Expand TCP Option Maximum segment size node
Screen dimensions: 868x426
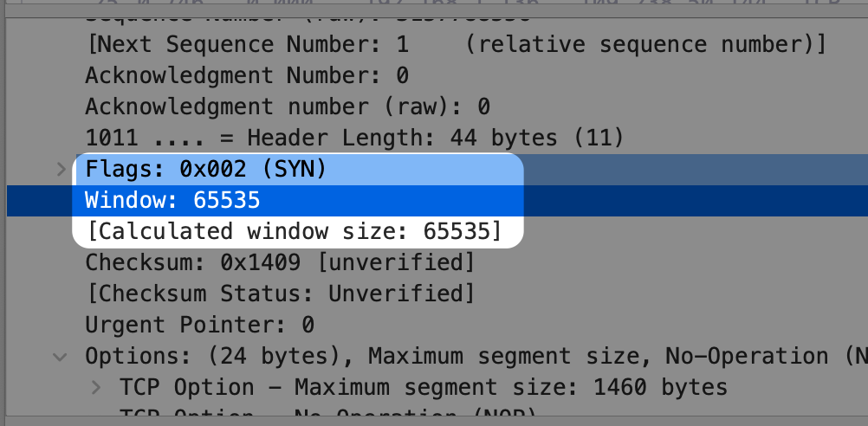96,386
